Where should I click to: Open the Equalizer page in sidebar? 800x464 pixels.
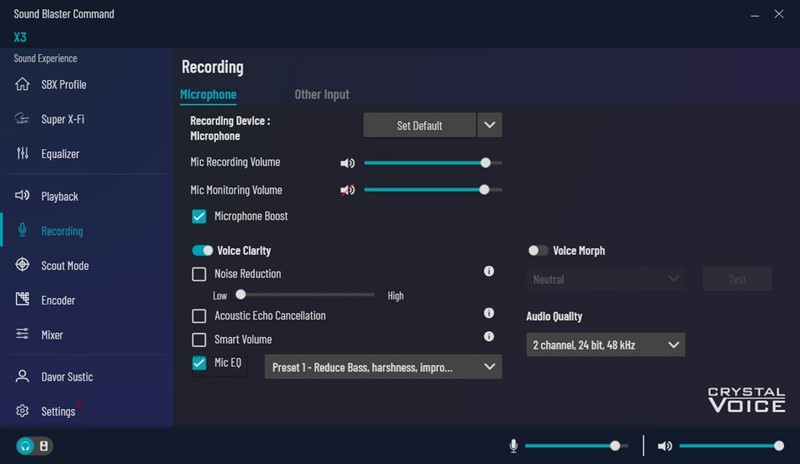60,154
